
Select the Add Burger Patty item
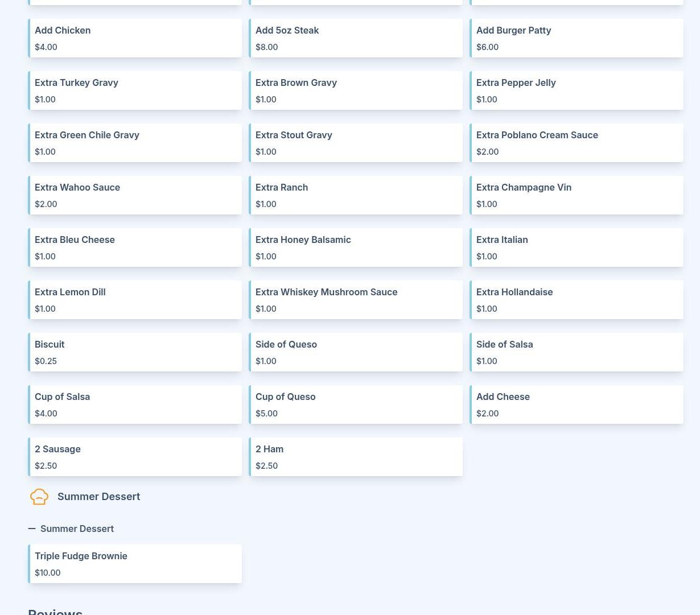point(577,38)
